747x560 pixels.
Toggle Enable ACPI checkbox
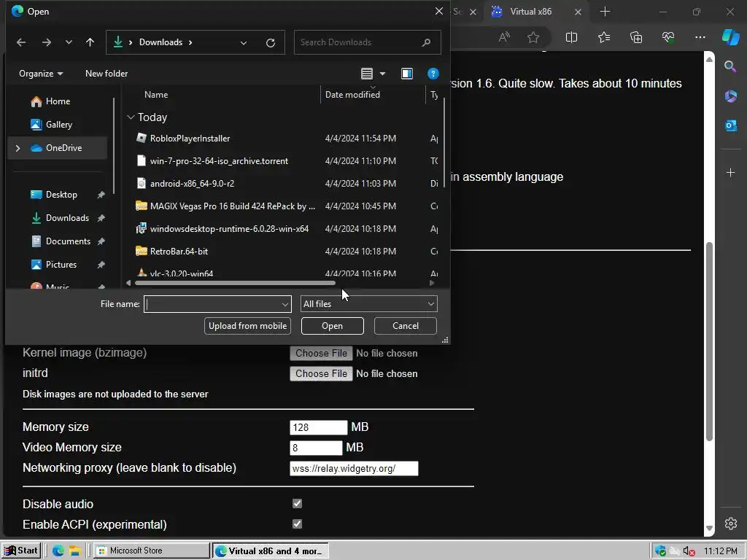click(298, 524)
